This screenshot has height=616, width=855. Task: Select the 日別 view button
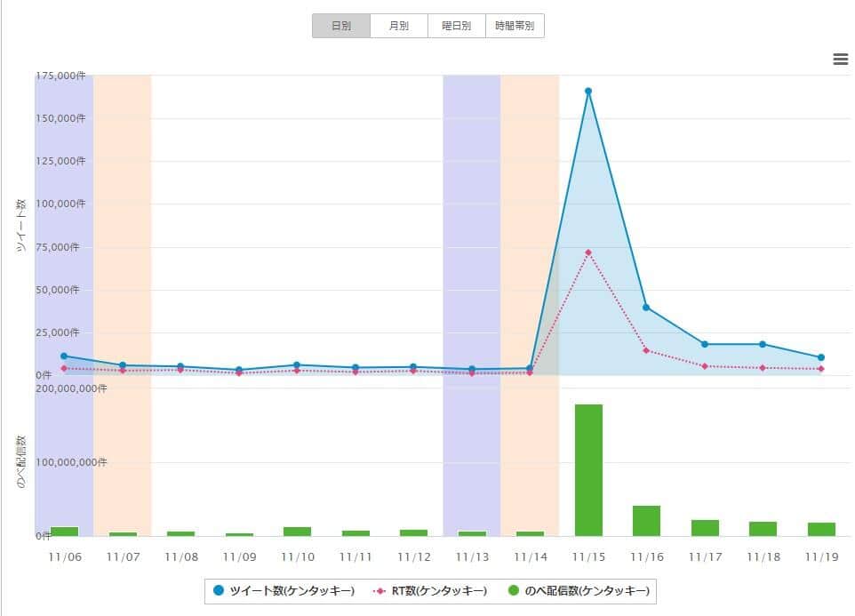[341, 25]
